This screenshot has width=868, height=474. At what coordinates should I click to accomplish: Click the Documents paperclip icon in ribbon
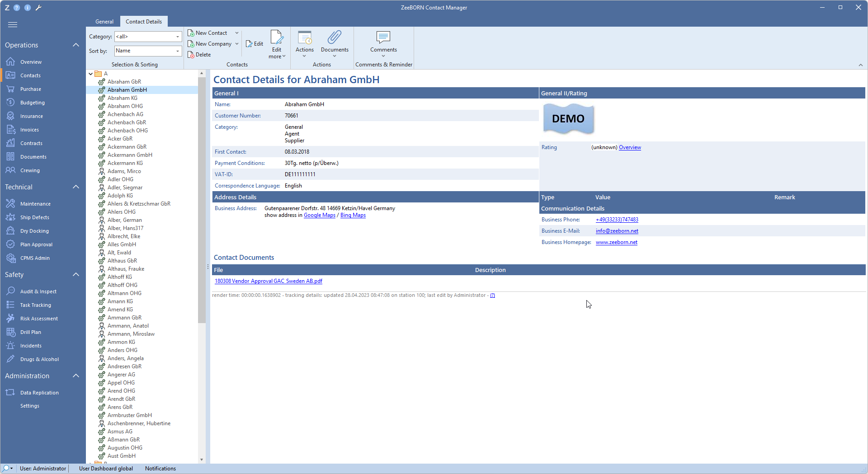[335, 38]
